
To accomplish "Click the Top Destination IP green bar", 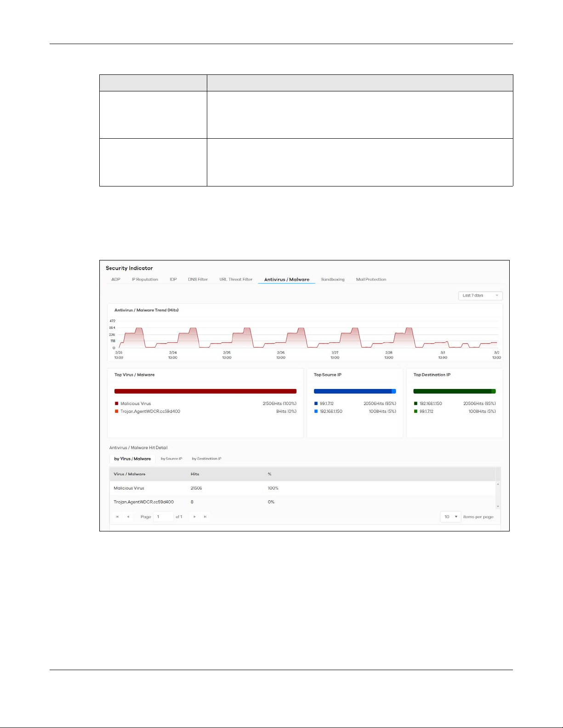I will point(455,391).
